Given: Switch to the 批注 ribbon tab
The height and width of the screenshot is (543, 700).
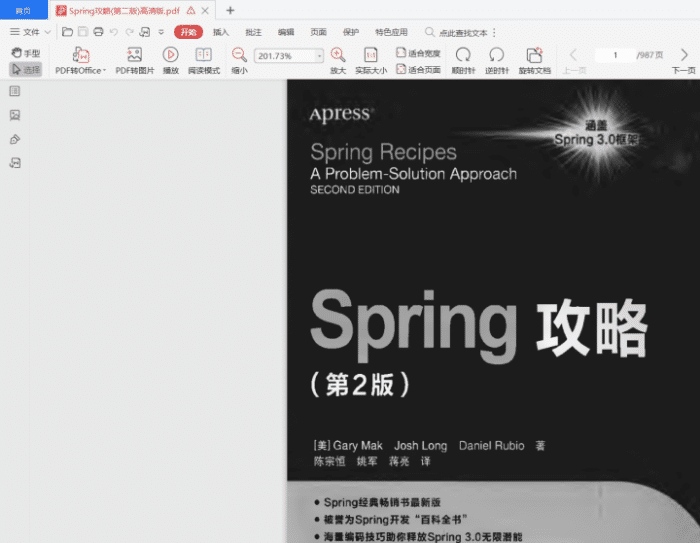Looking at the screenshot, I should click(254, 32).
